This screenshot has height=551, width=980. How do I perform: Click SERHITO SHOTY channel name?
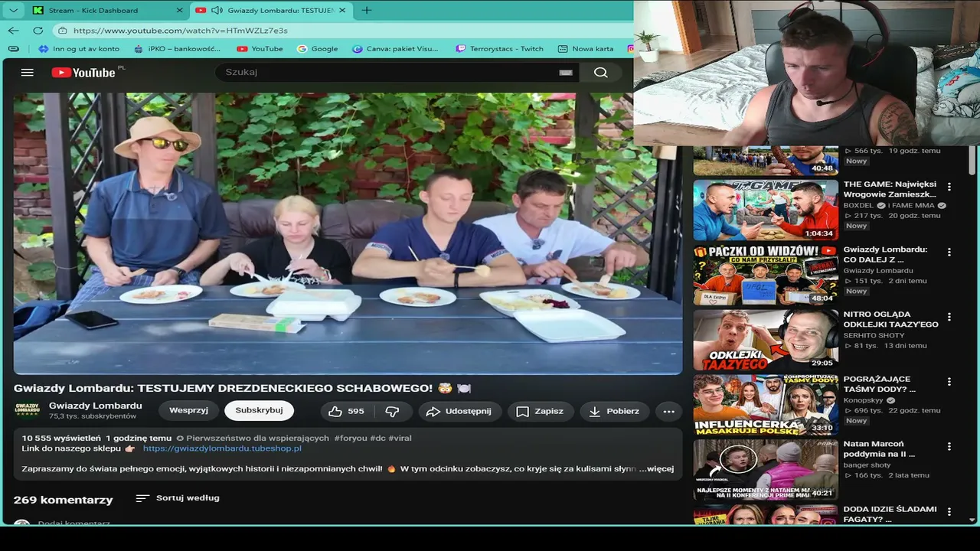(x=874, y=335)
